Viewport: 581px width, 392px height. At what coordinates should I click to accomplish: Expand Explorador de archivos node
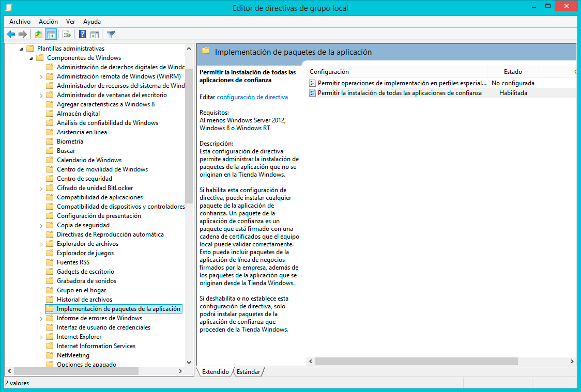pyautogui.click(x=41, y=244)
